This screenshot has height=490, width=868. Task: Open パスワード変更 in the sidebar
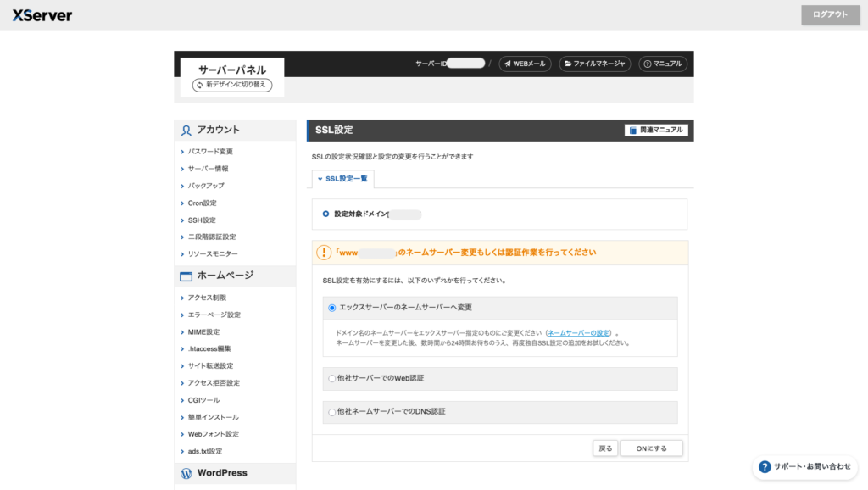pos(210,152)
